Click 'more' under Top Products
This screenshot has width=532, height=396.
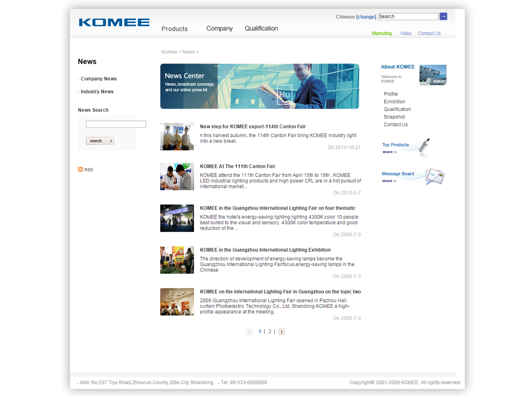pos(390,152)
